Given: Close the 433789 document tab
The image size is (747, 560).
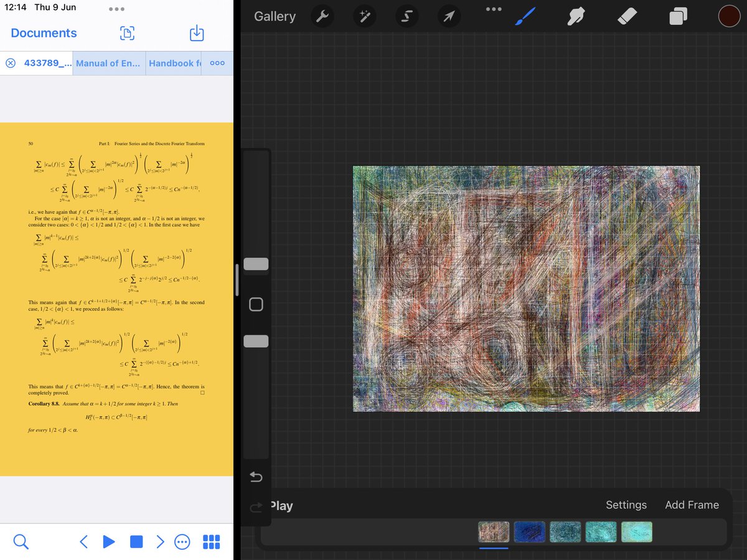Looking at the screenshot, I should pos(11,63).
